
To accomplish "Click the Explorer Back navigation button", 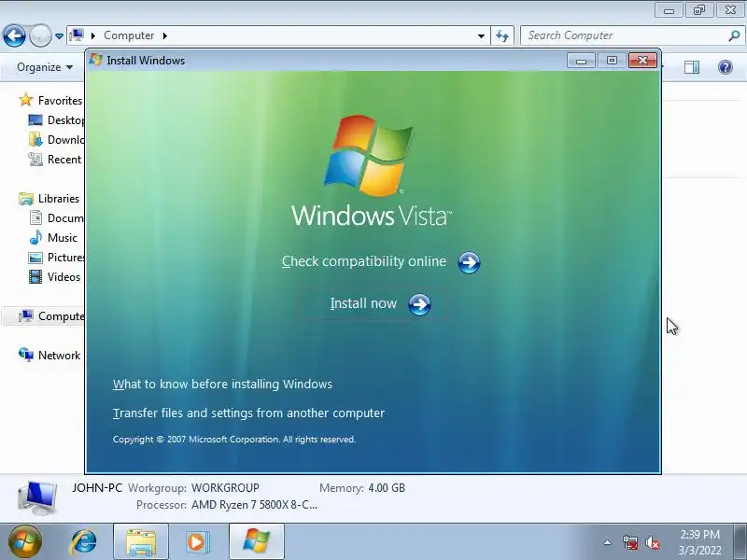I will click(14, 35).
